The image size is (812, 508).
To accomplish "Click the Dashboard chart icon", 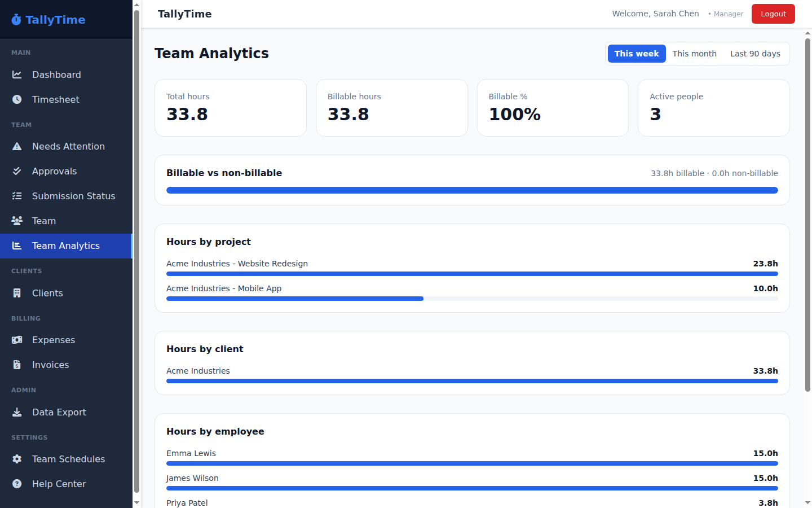I will pos(17,75).
